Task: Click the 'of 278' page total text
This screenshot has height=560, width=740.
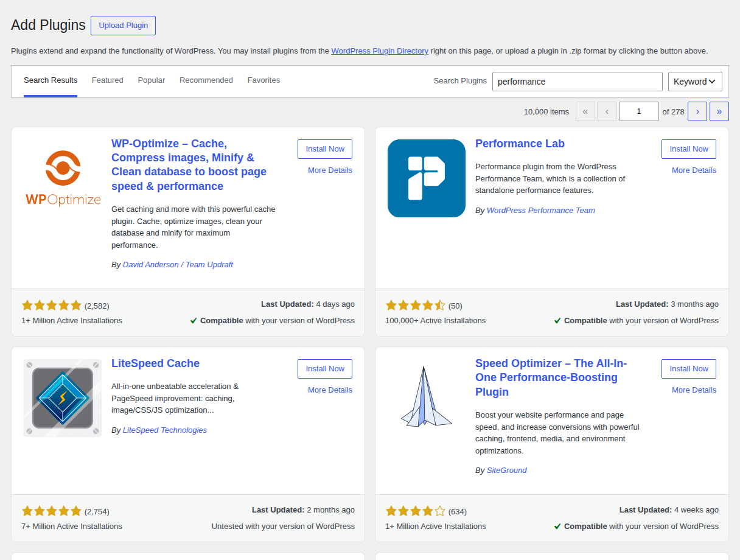Action: (x=674, y=112)
